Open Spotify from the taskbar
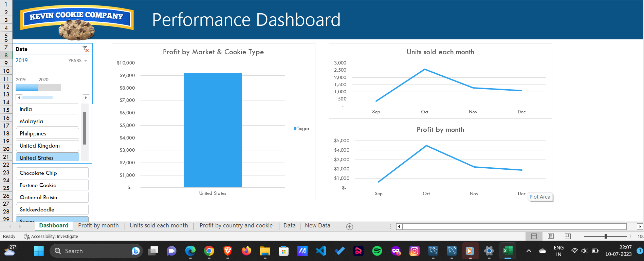644x261 pixels. pyautogui.click(x=377, y=251)
